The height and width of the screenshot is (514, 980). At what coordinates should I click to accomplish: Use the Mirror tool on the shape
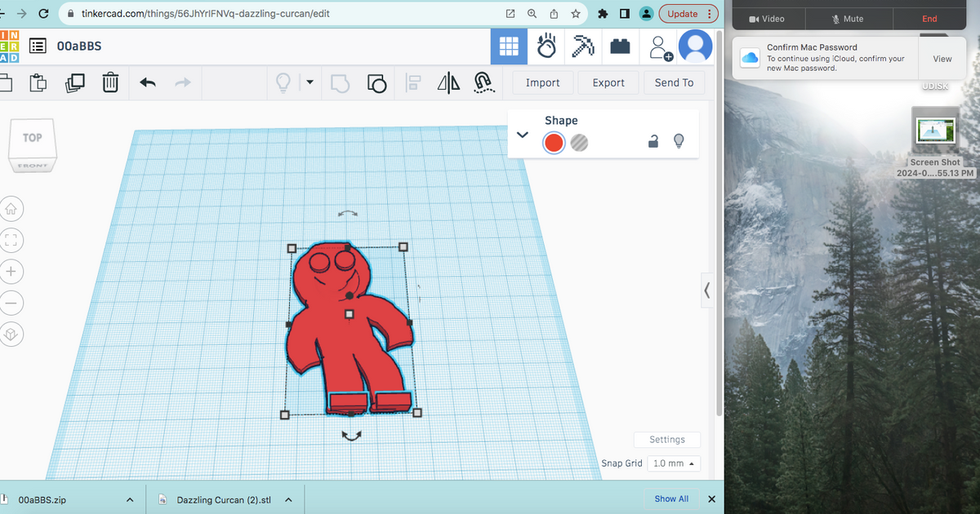[448, 82]
